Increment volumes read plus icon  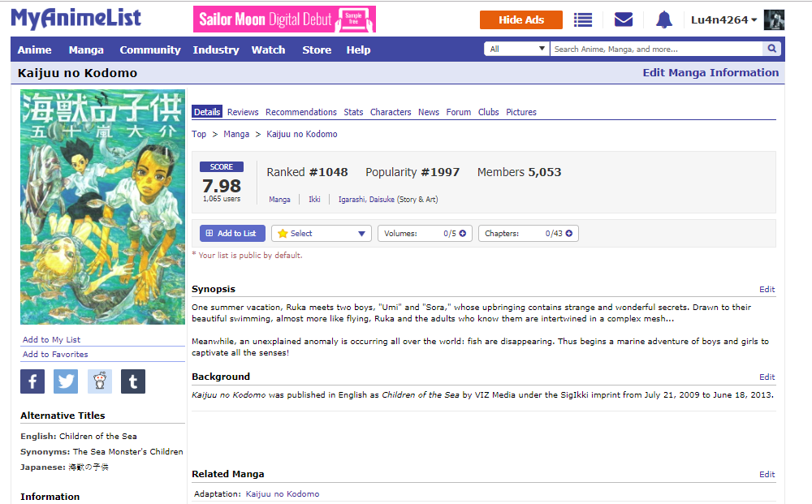click(x=463, y=234)
